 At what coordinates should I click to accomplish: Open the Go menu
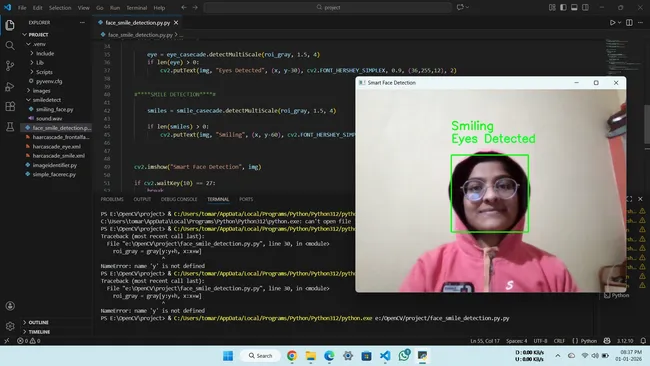click(x=99, y=7)
